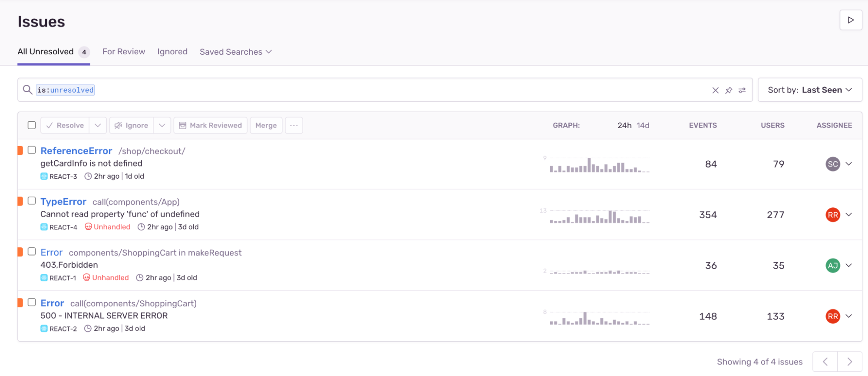This screenshot has width=868, height=376.
Task: Switch to the For Review tab
Action: 124,52
